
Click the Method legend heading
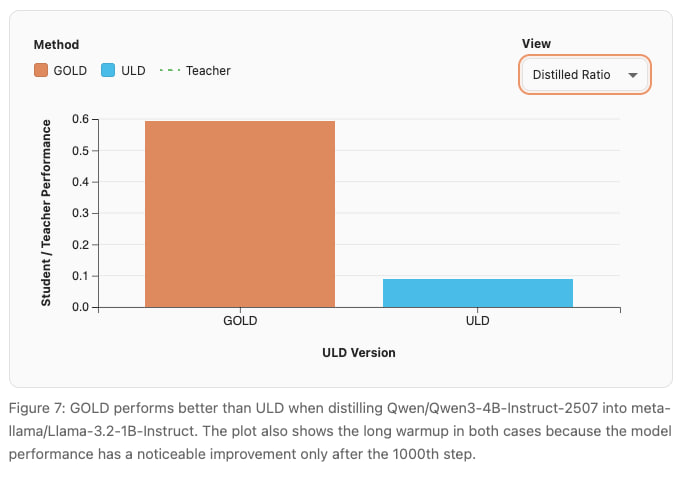(56, 45)
